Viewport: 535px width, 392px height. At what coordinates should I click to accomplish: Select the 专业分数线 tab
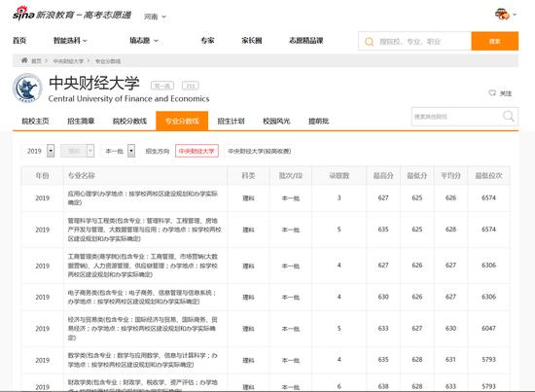[182, 121]
